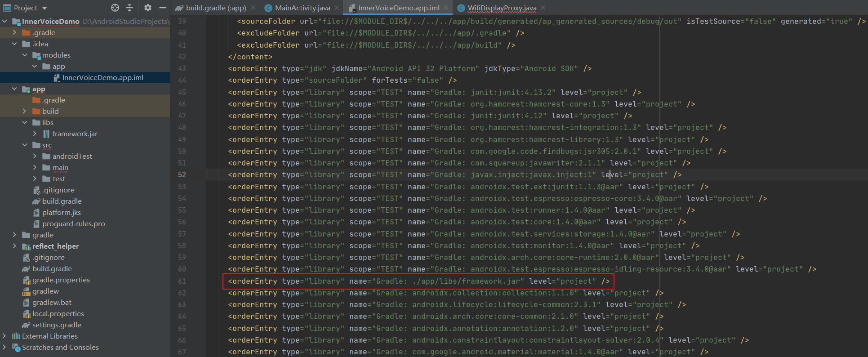Collapse the .idea folder
Image resolution: width=868 pixels, height=357 pixels.
14,44
